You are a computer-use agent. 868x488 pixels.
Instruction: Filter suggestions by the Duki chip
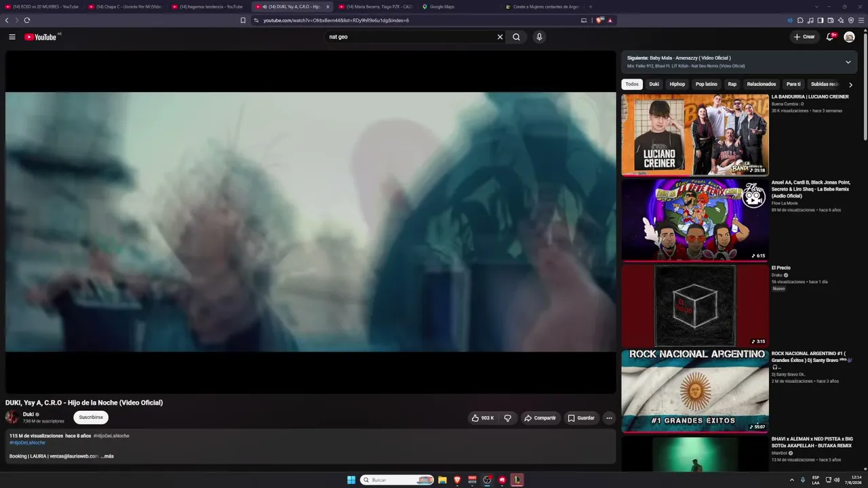pos(654,84)
